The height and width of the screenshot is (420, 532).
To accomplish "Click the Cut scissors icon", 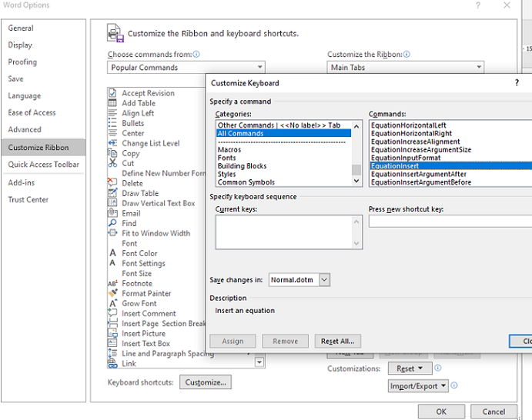I will [112, 163].
